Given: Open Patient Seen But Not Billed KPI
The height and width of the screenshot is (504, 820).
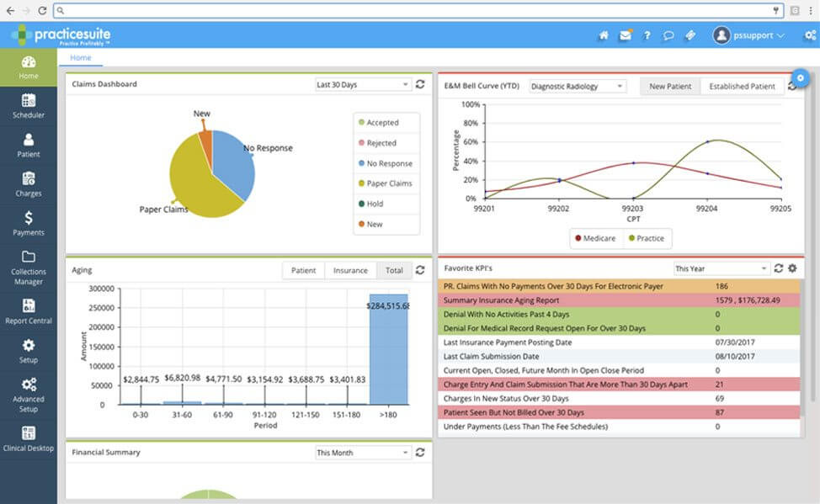Looking at the screenshot, I should click(x=619, y=412).
